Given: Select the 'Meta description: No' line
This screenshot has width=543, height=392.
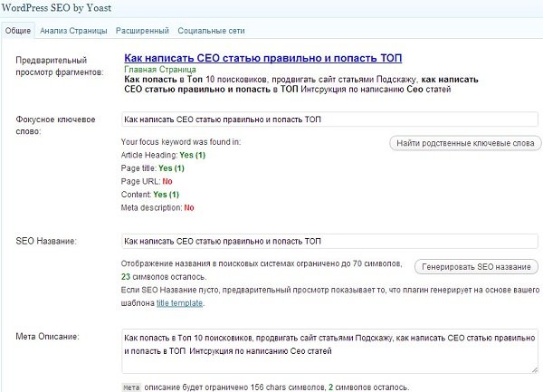Looking at the screenshot, I should 157,208.
